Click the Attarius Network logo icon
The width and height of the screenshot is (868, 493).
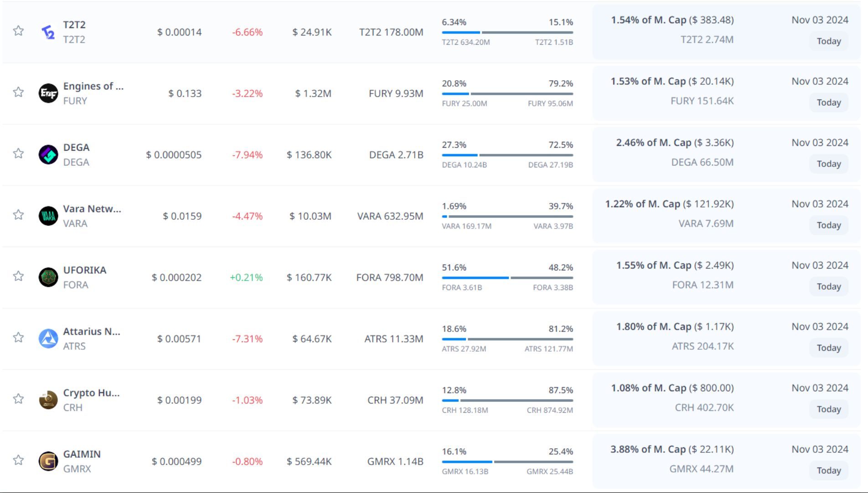pos(48,339)
